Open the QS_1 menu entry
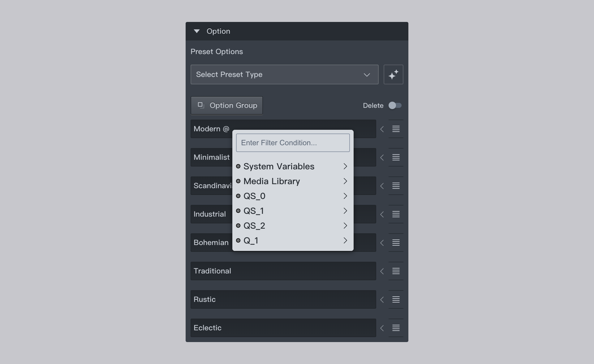The height and width of the screenshot is (364, 594). [293, 211]
